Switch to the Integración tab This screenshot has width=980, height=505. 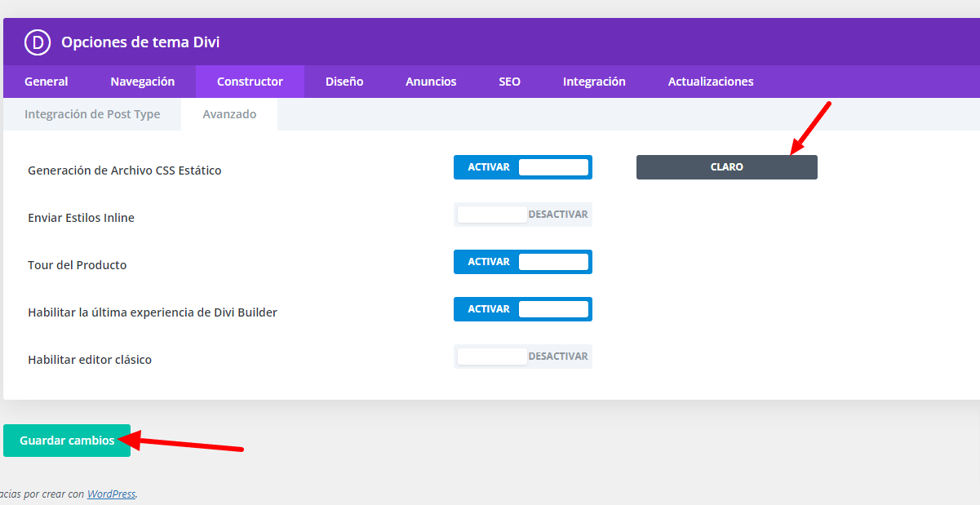(x=594, y=82)
